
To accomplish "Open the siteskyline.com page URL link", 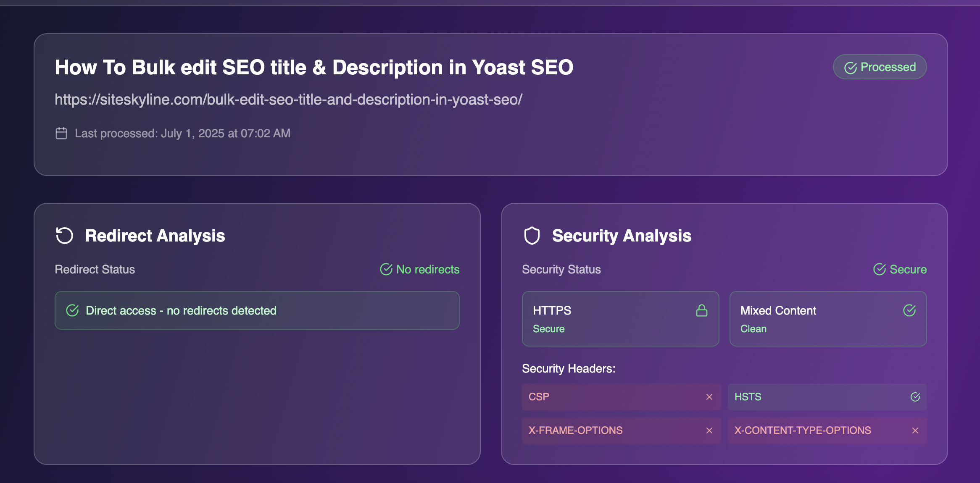I will (x=288, y=100).
